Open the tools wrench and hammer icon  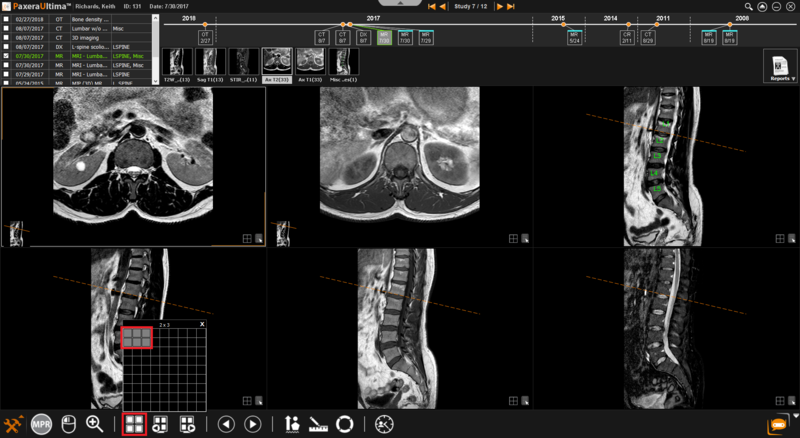14,424
